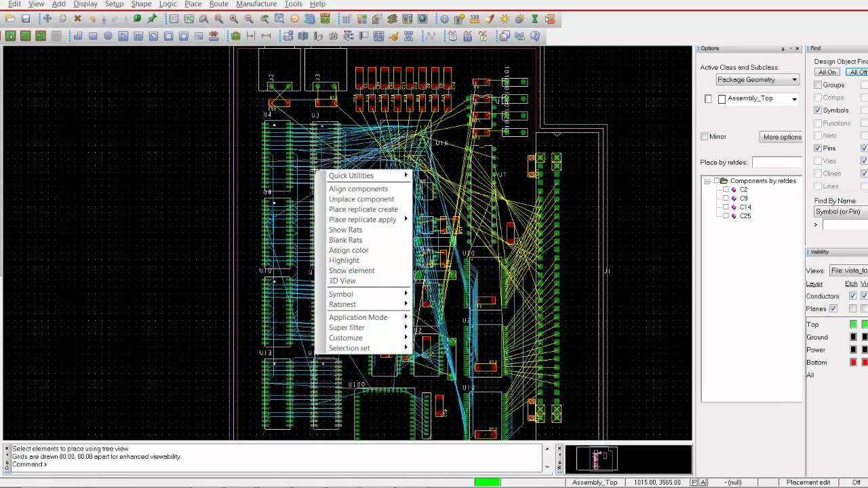Click the blue Help question-mark icon
Image resolution: width=868 pixels, height=488 pixels.
pos(535,36)
